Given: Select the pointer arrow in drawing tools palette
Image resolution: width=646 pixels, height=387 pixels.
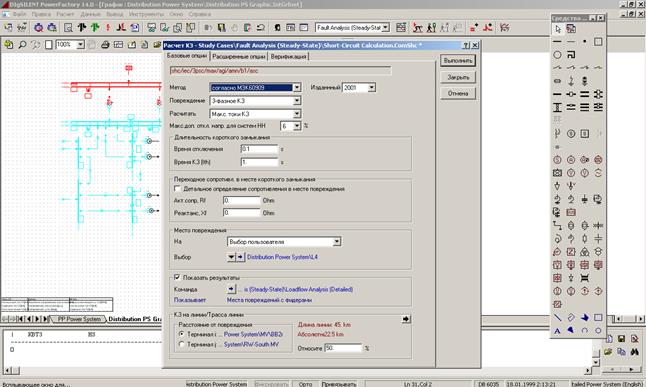Looking at the screenshot, I should pyautogui.click(x=557, y=29).
